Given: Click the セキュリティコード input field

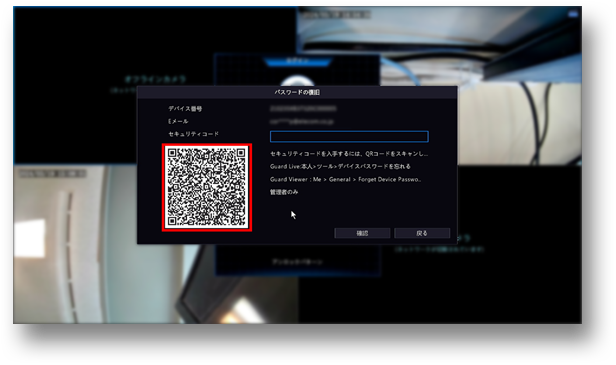Looking at the screenshot, I should (x=349, y=136).
